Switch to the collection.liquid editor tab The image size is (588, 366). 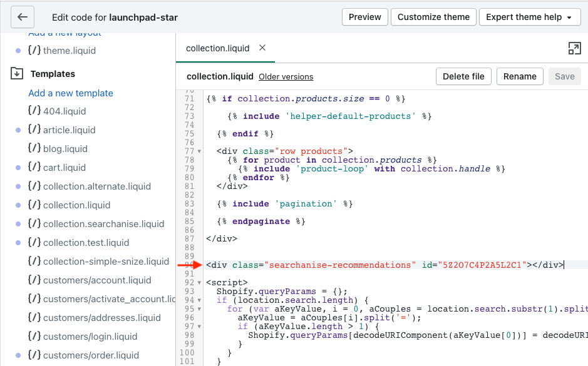pos(217,48)
